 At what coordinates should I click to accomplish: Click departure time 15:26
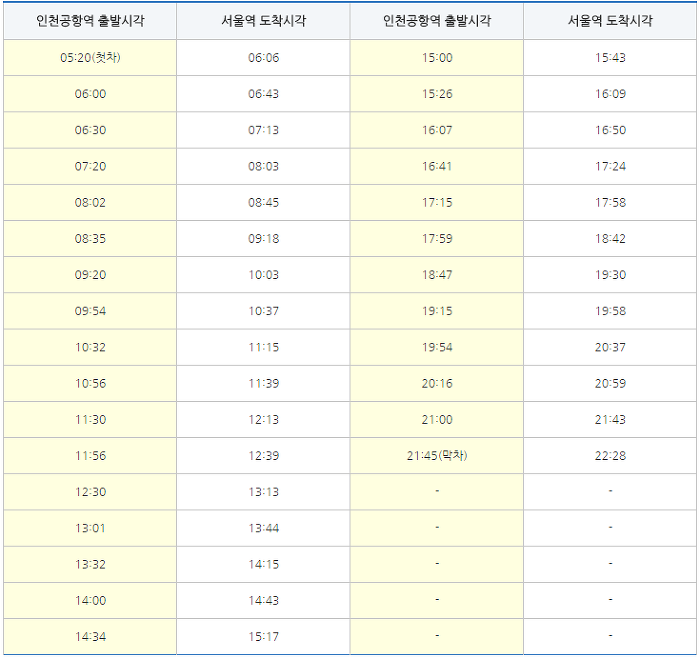click(437, 94)
